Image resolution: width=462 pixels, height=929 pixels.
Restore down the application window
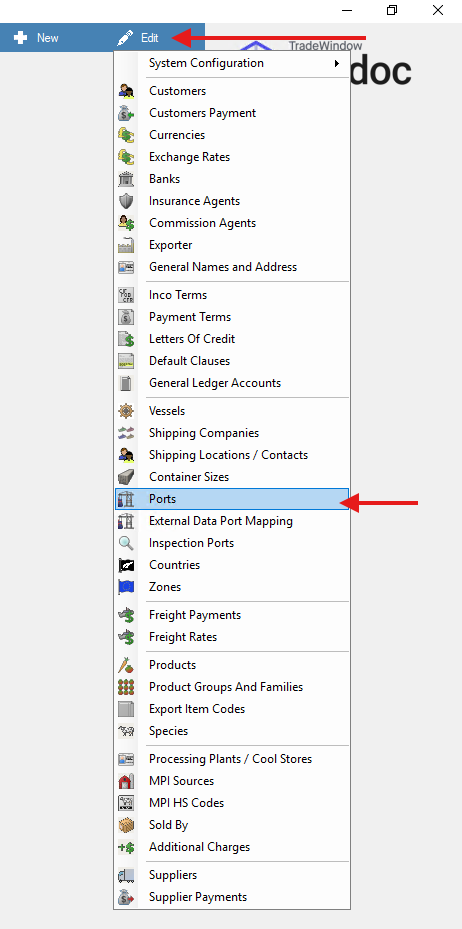[392, 10]
